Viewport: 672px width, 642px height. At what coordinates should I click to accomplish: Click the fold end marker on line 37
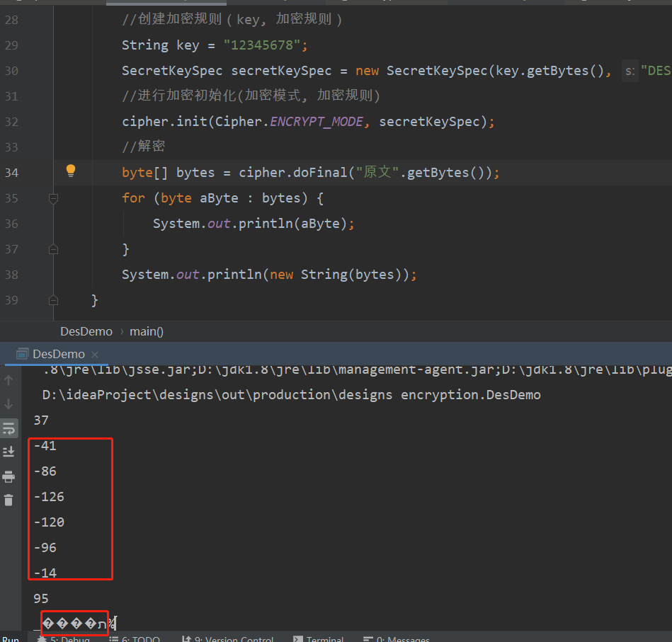pyautogui.click(x=53, y=249)
